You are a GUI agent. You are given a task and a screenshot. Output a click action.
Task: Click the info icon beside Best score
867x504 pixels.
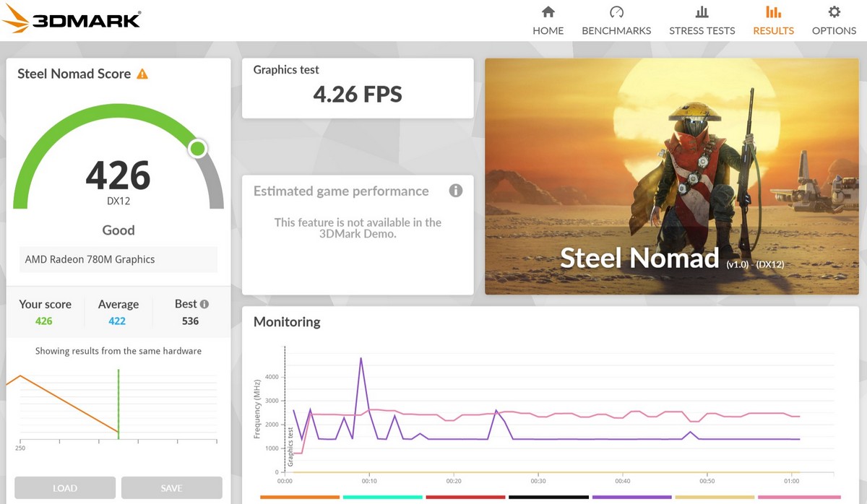click(204, 304)
